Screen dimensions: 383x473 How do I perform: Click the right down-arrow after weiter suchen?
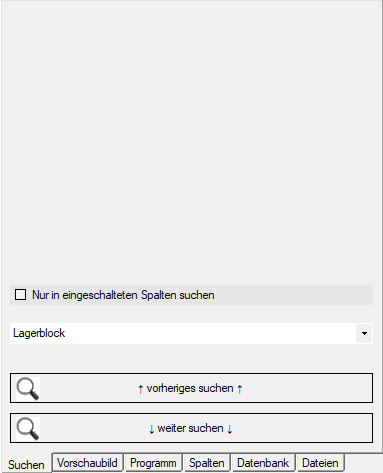click(229, 429)
